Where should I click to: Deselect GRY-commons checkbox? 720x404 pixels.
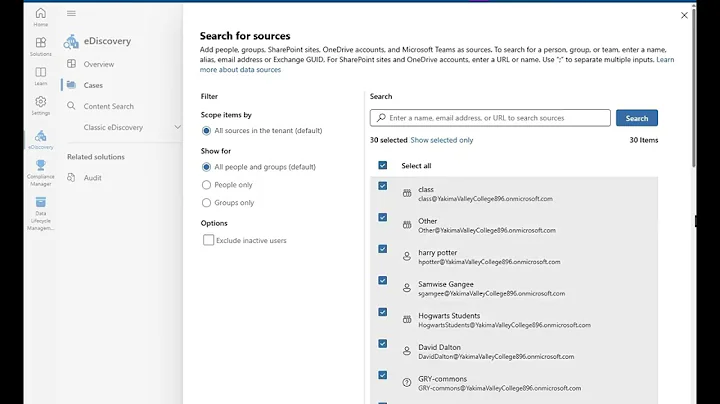pos(382,375)
